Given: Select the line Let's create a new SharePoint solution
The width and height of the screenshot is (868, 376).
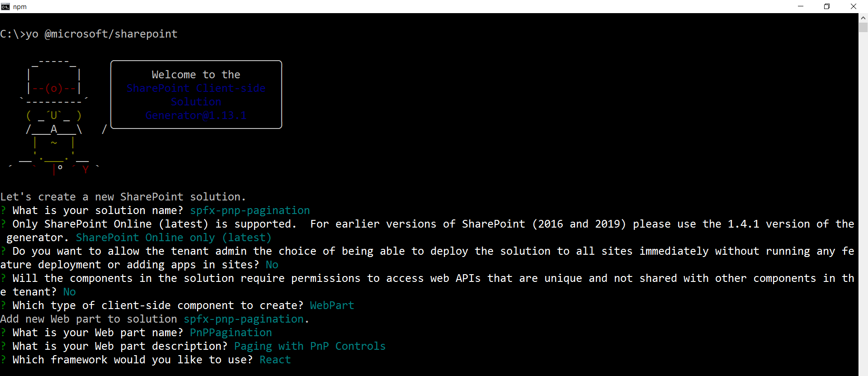Looking at the screenshot, I should [123, 196].
